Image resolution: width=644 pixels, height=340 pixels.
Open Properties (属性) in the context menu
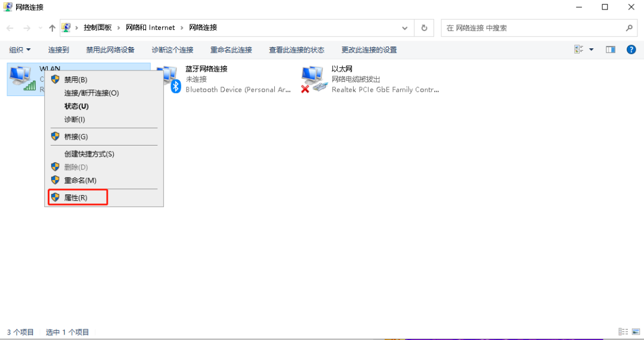point(104,197)
